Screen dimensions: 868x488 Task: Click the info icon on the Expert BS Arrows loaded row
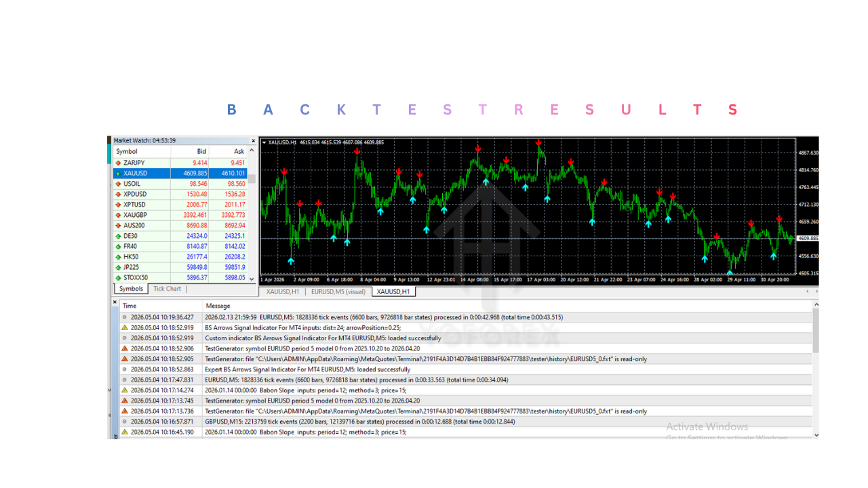124,369
